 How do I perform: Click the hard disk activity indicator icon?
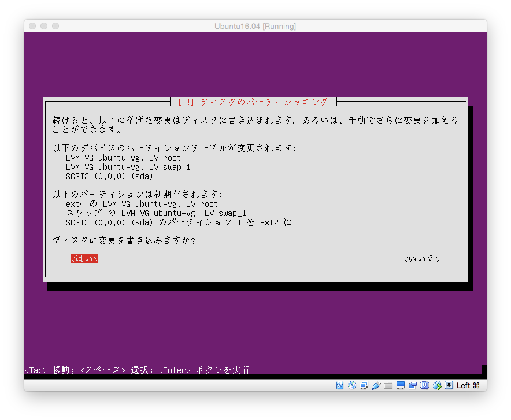click(x=339, y=385)
